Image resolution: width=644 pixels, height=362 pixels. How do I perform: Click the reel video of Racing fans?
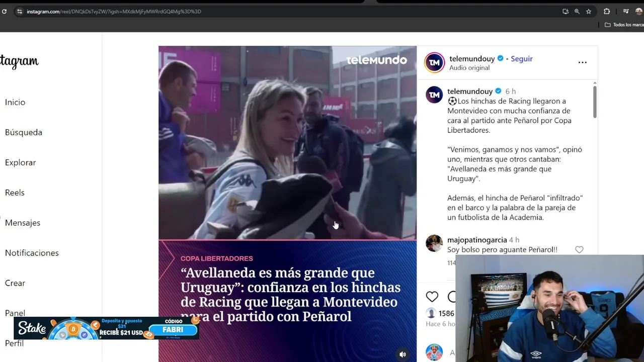point(287,143)
